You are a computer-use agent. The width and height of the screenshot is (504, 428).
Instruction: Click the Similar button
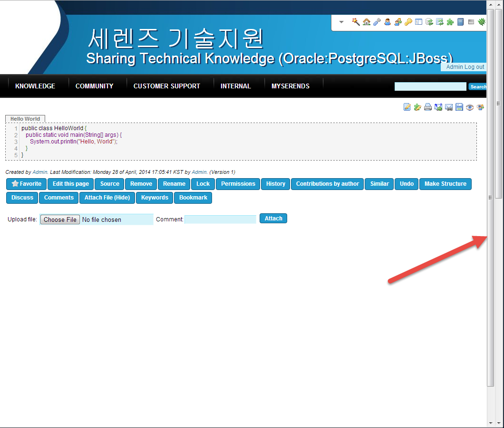point(379,184)
